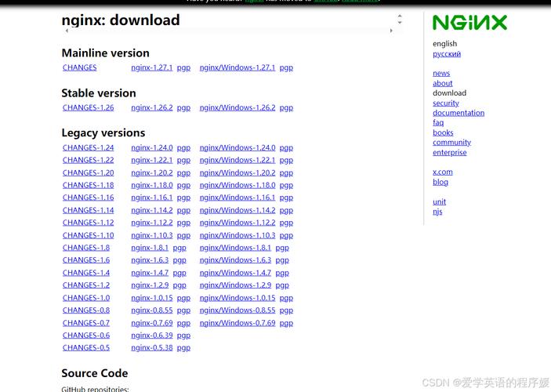This screenshot has height=392, width=551.
Task: Open the pgp signature for nginx/Windows-1.27.1
Action: pos(286,67)
